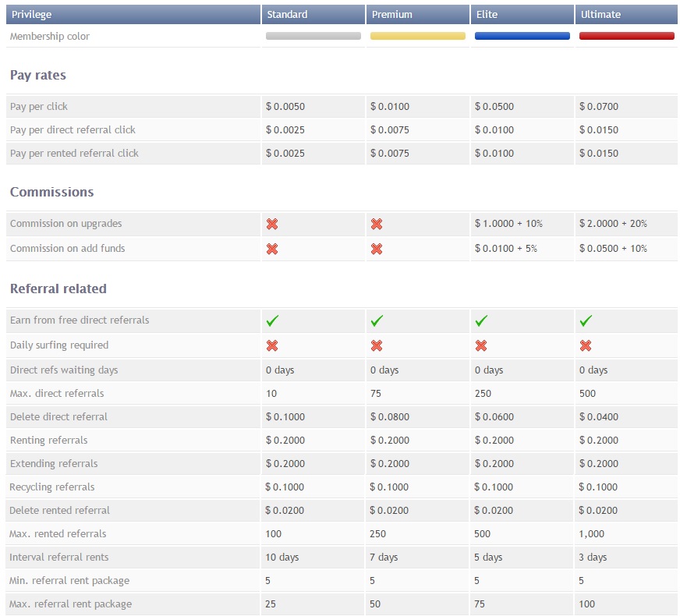The height and width of the screenshot is (616, 680).
Task: Click Standard's green check for free direct referrals
Action: [272, 320]
